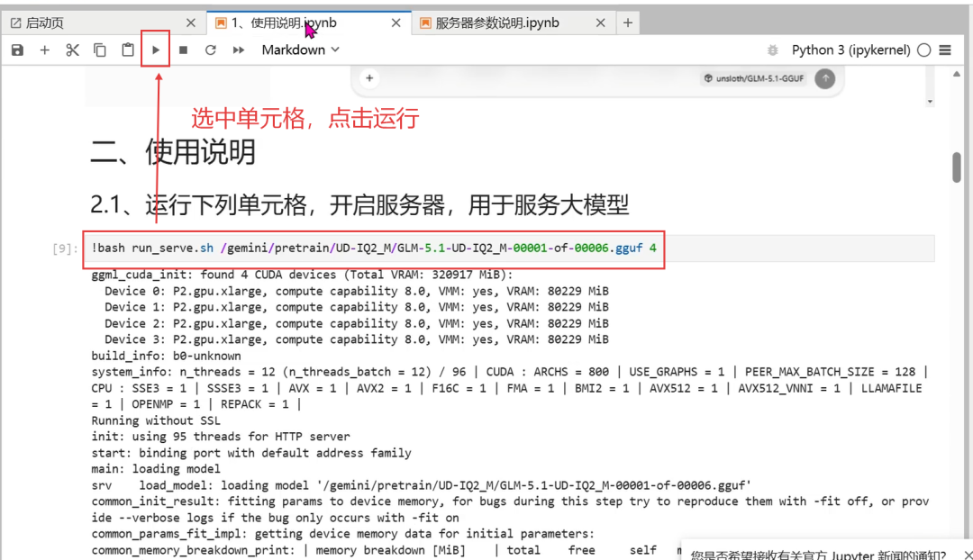The height and width of the screenshot is (560, 973).
Task: Close the 启动页 tab
Action: (190, 23)
